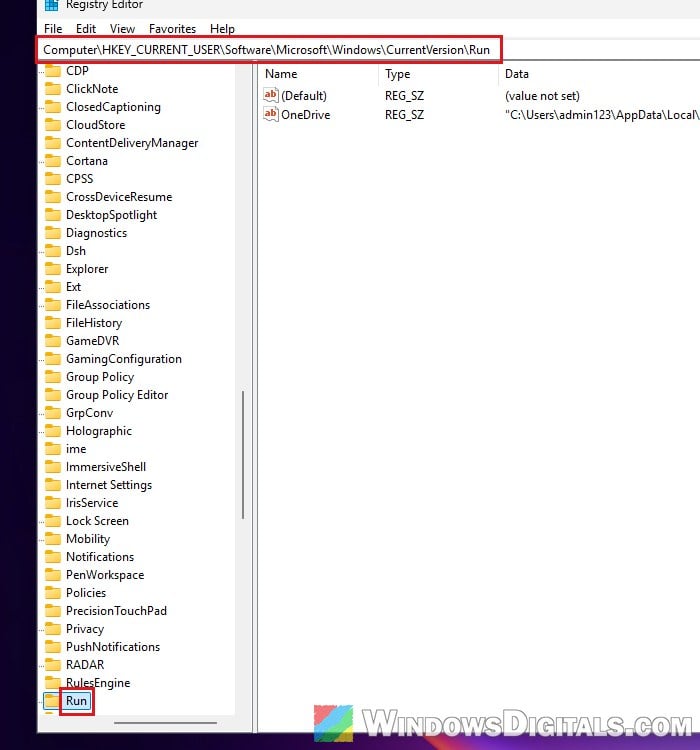Select the OneDrive value name

[x=306, y=115]
